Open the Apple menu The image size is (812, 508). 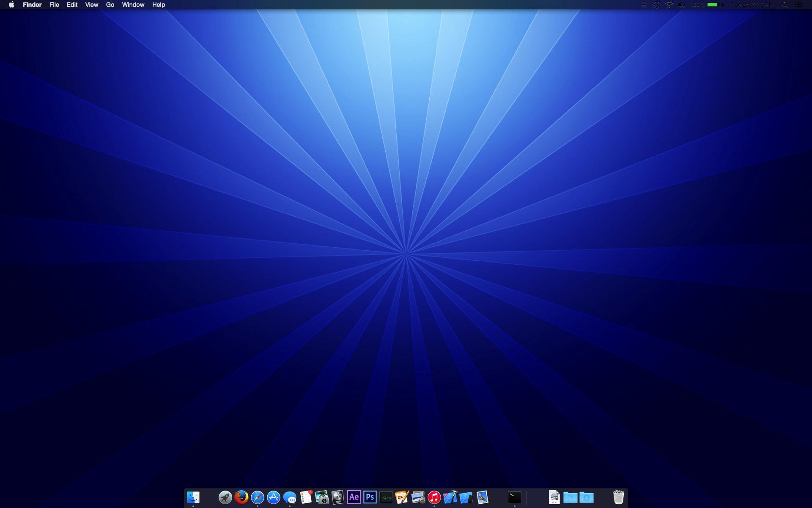(x=11, y=5)
